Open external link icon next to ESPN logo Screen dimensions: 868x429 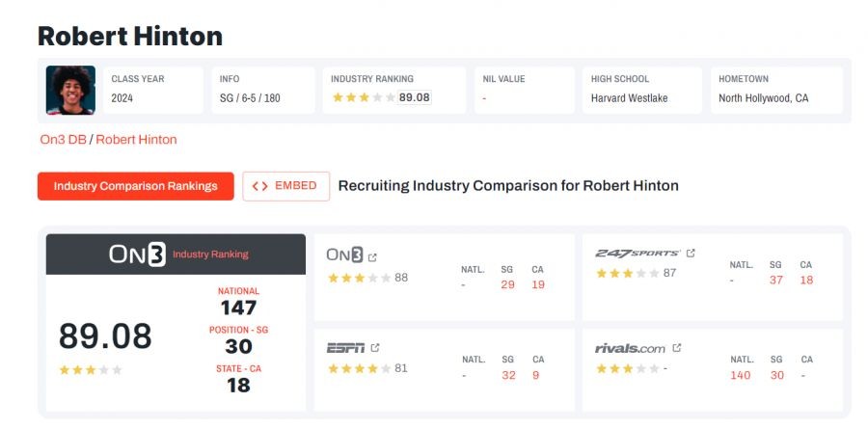(x=375, y=348)
